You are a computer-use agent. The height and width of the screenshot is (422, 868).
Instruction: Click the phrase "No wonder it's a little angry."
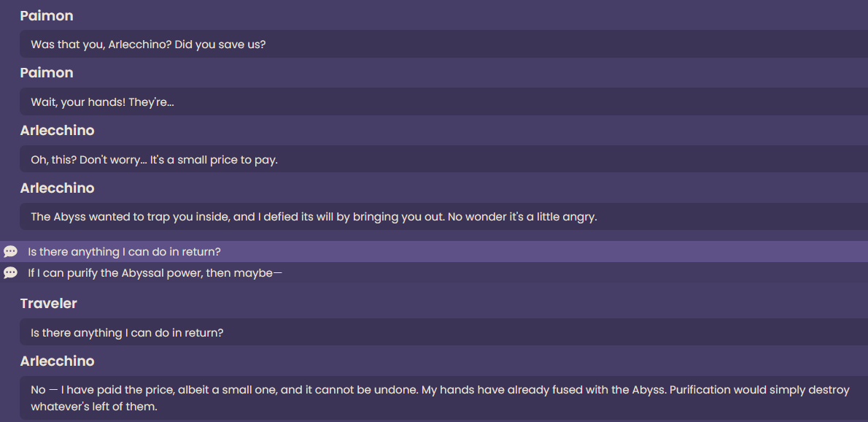coord(522,217)
